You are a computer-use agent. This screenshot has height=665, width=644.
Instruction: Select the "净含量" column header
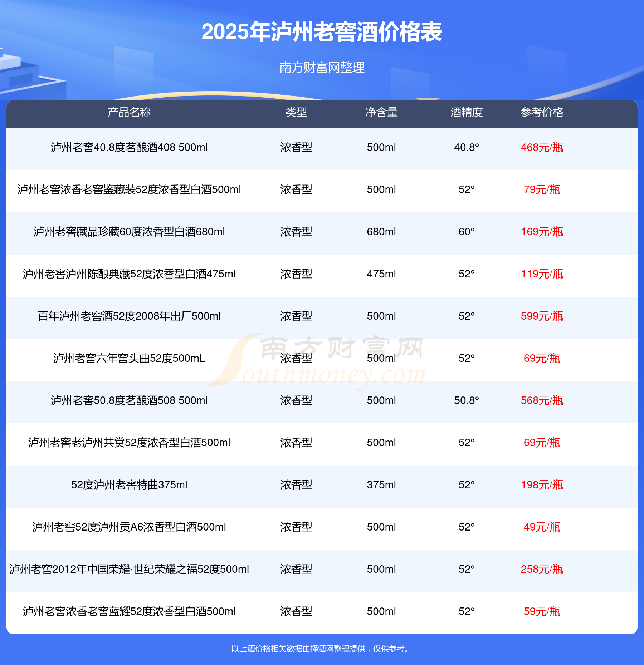[x=381, y=112]
